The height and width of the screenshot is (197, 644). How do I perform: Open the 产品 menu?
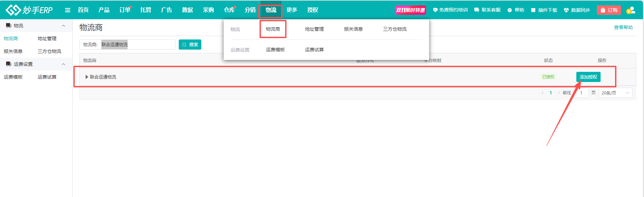(x=104, y=10)
